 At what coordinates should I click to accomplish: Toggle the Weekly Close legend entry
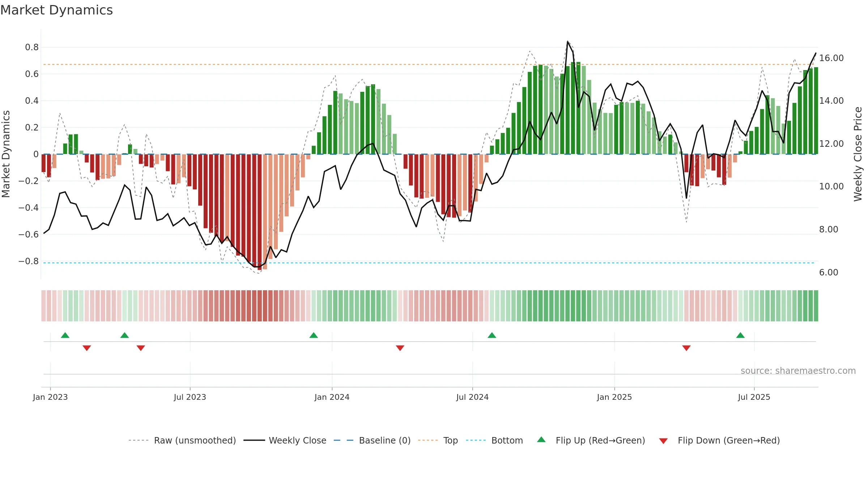click(285, 440)
